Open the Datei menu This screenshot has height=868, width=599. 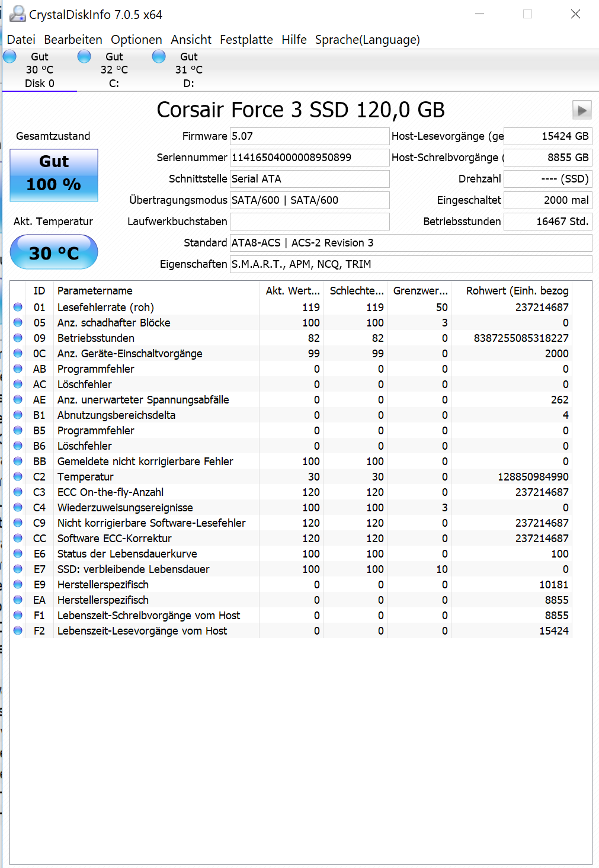[x=21, y=40]
